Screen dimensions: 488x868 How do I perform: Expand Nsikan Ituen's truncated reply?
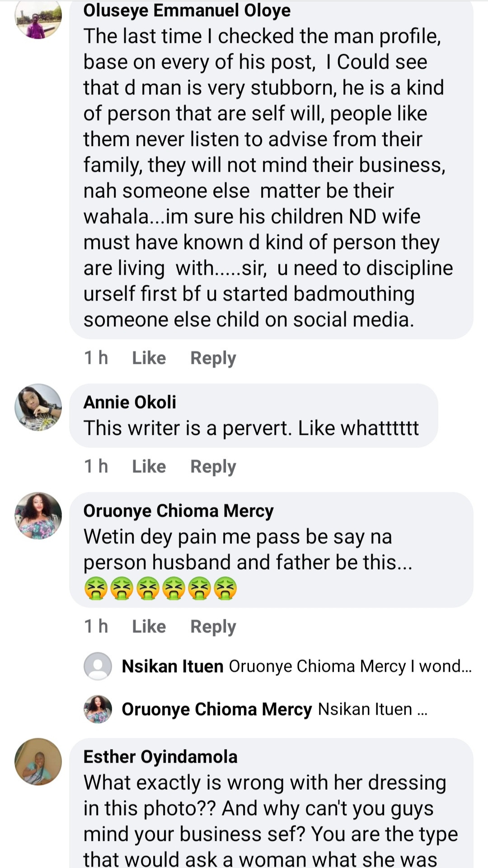click(x=350, y=666)
